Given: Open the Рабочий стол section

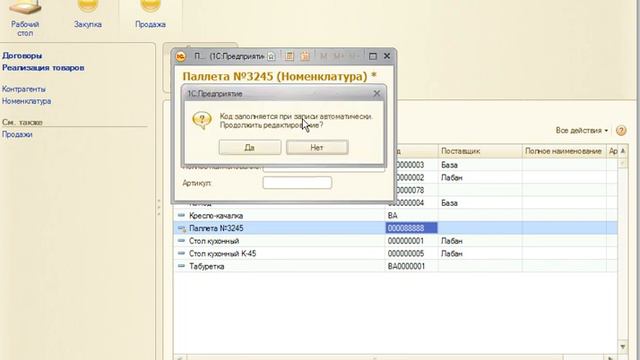Looking at the screenshot, I should coord(25,19).
